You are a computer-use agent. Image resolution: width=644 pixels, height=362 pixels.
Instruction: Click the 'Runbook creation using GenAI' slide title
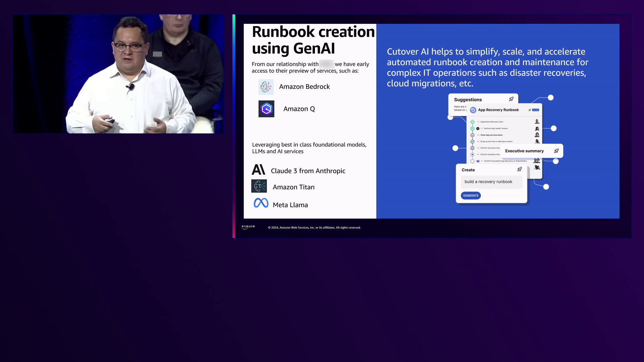pyautogui.click(x=313, y=40)
